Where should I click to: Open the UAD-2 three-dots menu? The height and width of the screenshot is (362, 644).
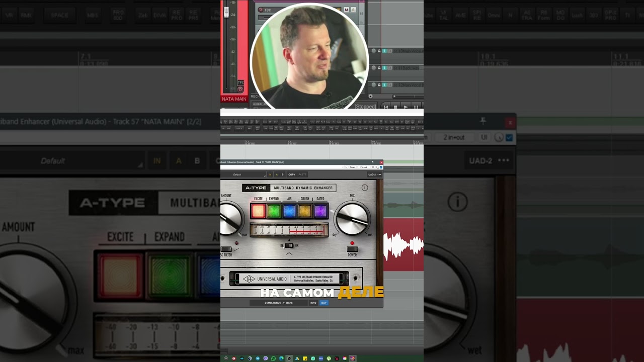click(379, 174)
